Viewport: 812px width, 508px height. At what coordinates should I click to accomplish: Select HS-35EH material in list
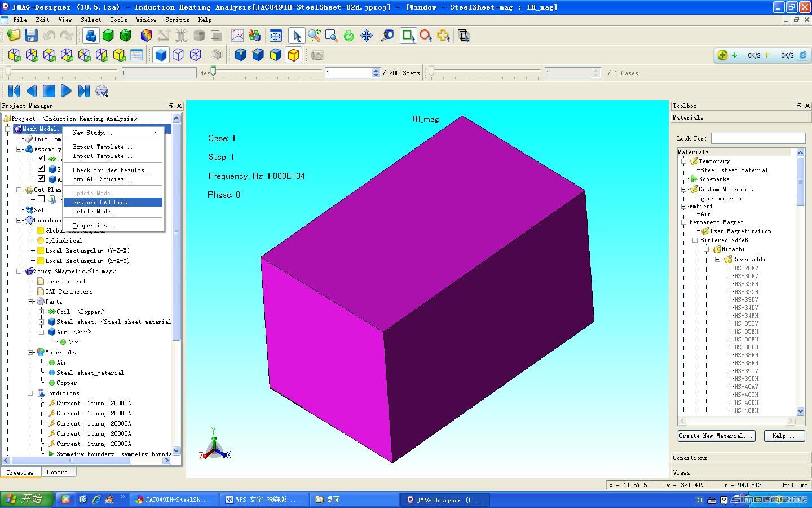click(747, 331)
